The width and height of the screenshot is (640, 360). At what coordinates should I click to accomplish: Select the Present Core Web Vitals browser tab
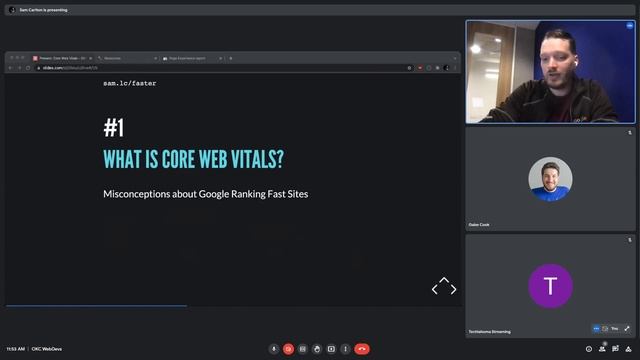tap(62, 58)
